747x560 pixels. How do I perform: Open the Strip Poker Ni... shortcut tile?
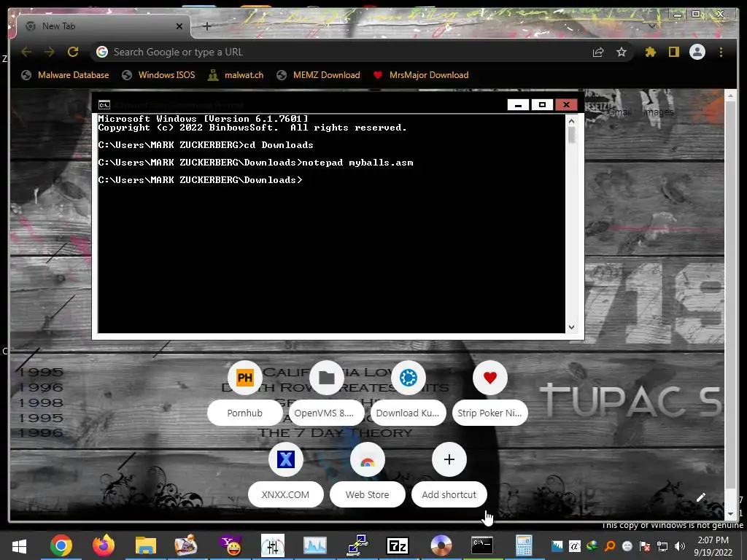(x=489, y=393)
